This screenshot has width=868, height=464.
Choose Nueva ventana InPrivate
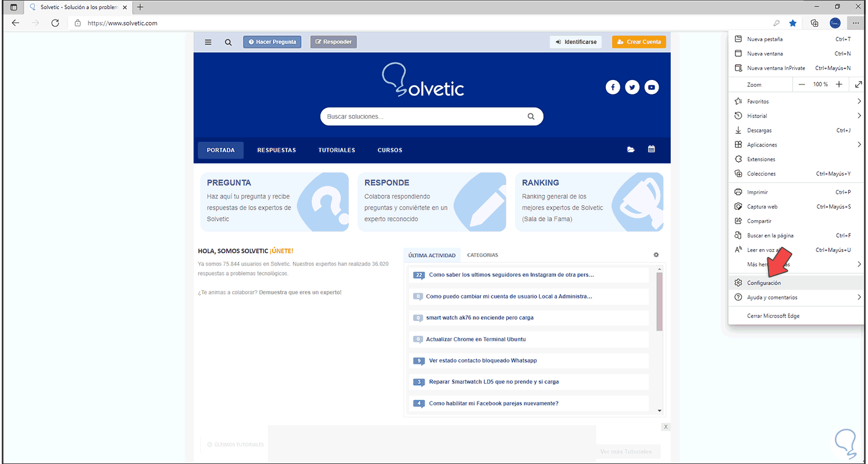(796, 68)
